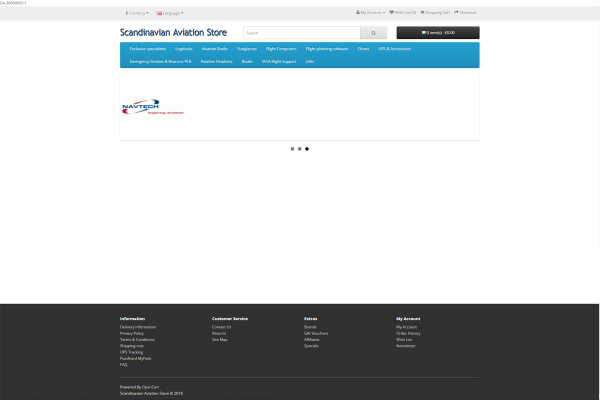Select the second carousel dot
This screenshot has height=400, width=600.
300,149
